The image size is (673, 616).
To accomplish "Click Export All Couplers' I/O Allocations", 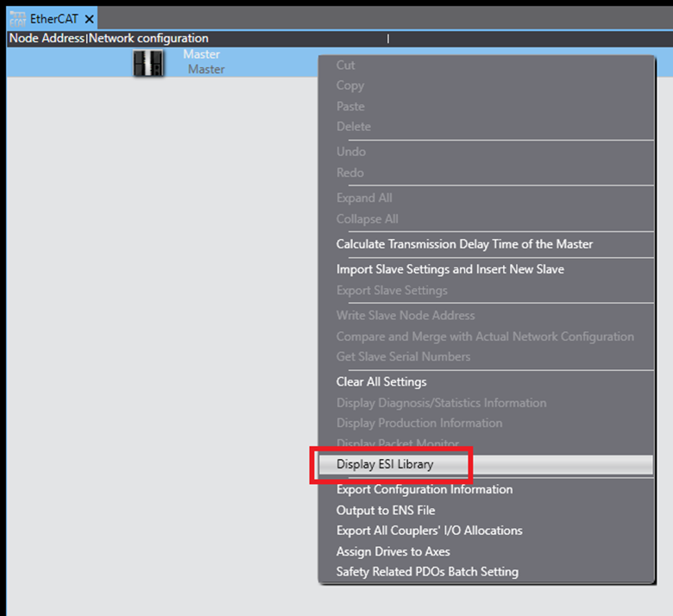I will [x=429, y=531].
